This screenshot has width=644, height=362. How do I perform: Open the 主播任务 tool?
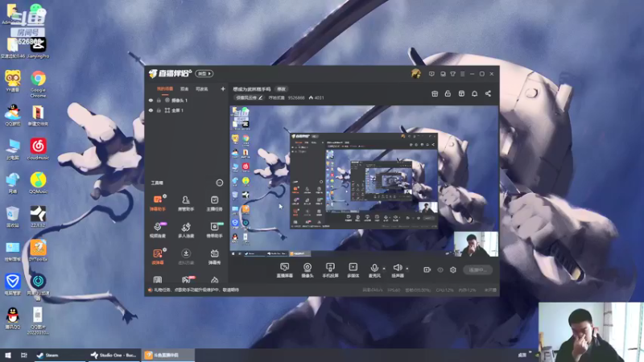pyautogui.click(x=214, y=204)
